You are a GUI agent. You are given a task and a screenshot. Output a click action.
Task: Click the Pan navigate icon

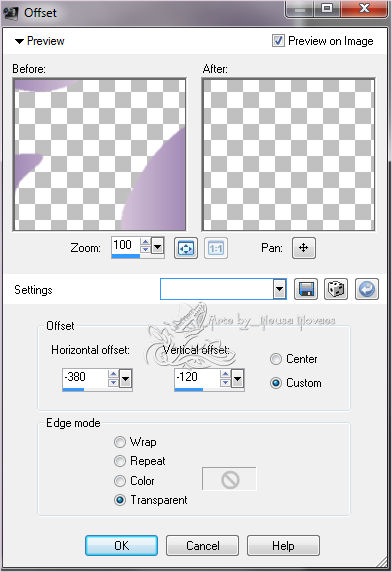pos(304,248)
